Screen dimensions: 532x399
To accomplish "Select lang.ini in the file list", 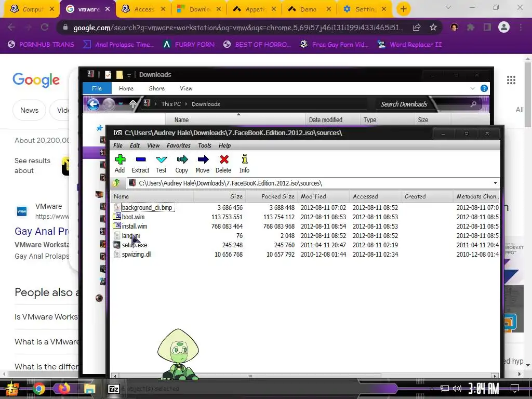I will 305,235.
